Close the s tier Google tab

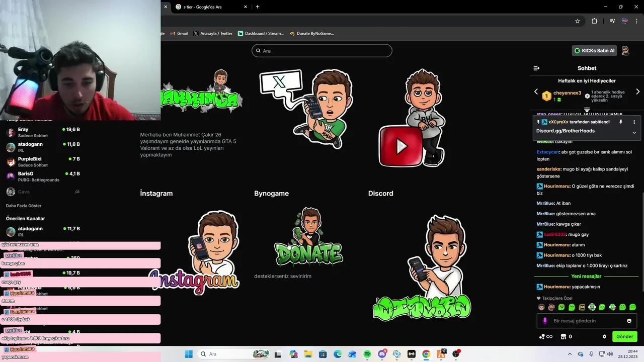[246, 7]
